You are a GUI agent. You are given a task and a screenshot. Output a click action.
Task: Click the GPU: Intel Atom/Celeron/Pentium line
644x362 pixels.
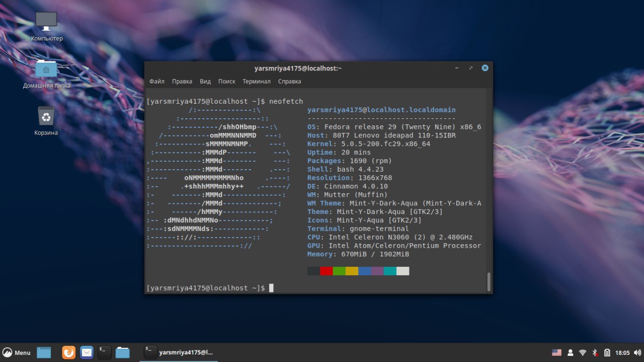394,246
